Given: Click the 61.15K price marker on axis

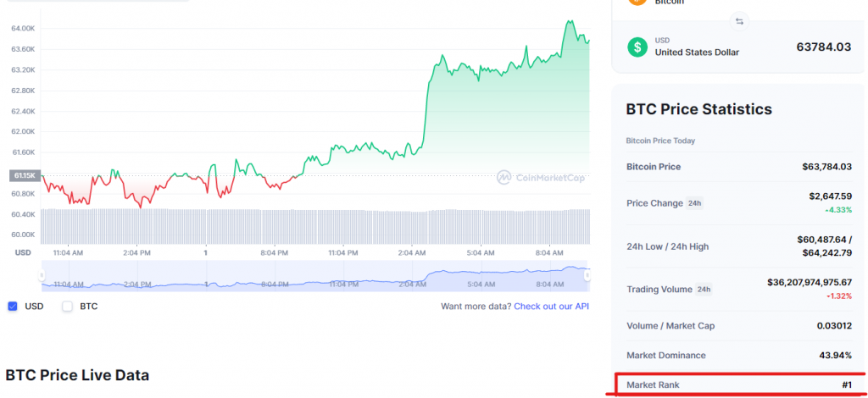Looking at the screenshot, I should (x=25, y=175).
